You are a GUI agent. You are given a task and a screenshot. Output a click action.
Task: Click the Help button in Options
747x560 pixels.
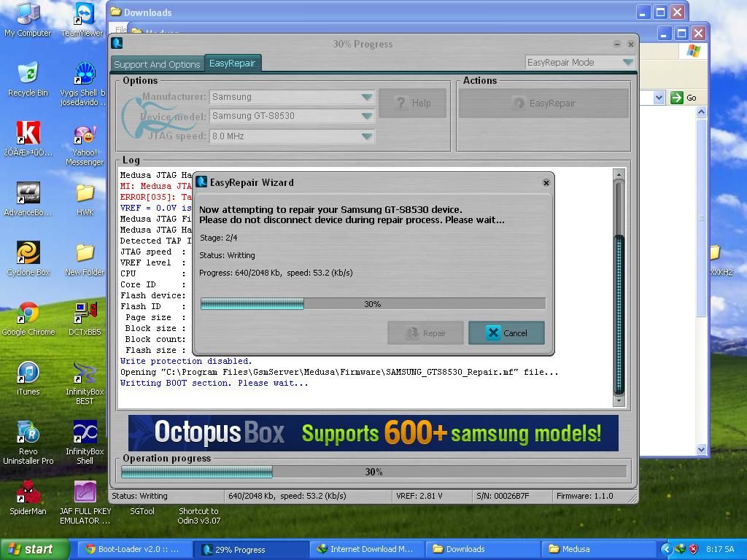pos(413,103)
